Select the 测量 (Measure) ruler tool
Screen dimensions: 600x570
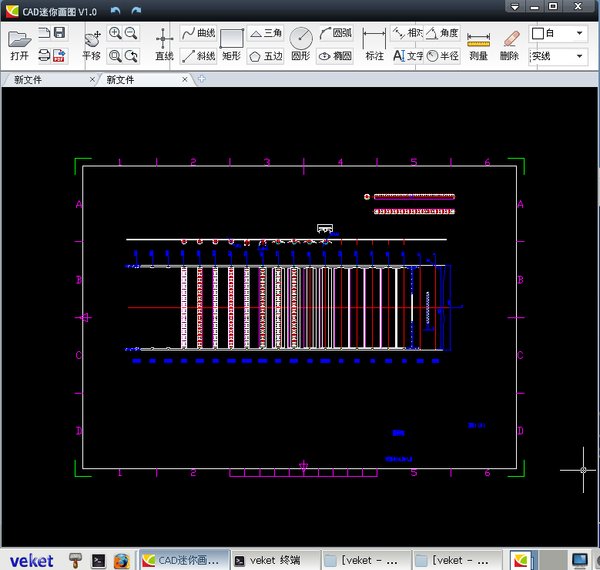pos(479,45)
